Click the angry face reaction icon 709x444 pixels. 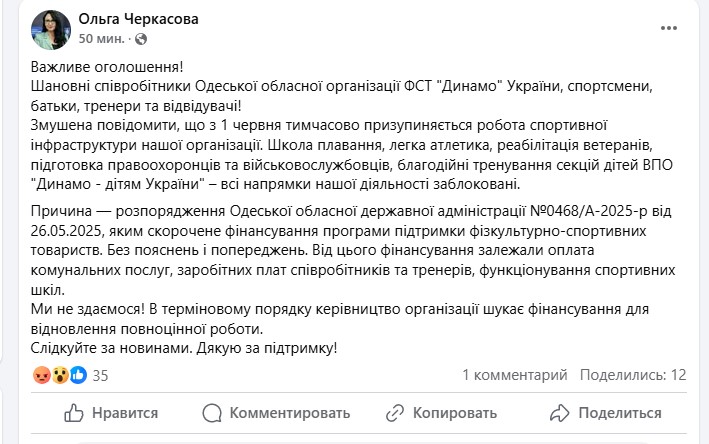pyautogui.click(x=41, y=376)
